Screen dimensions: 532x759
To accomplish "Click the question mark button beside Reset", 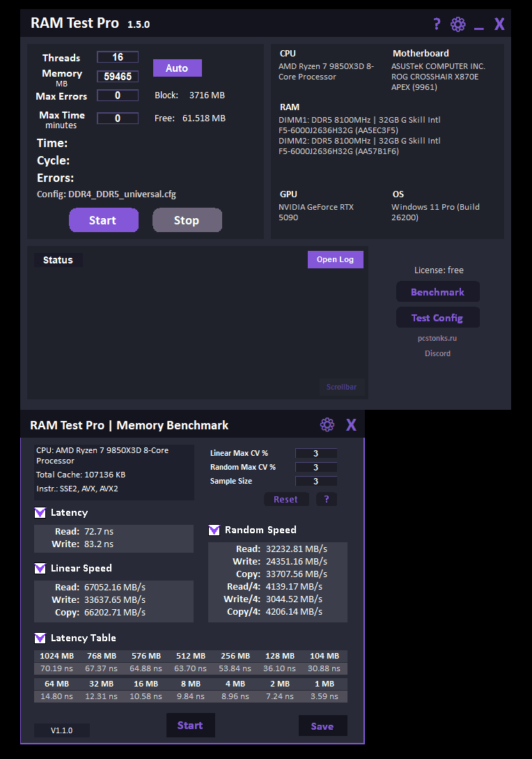I will click(x=327, y=499).
